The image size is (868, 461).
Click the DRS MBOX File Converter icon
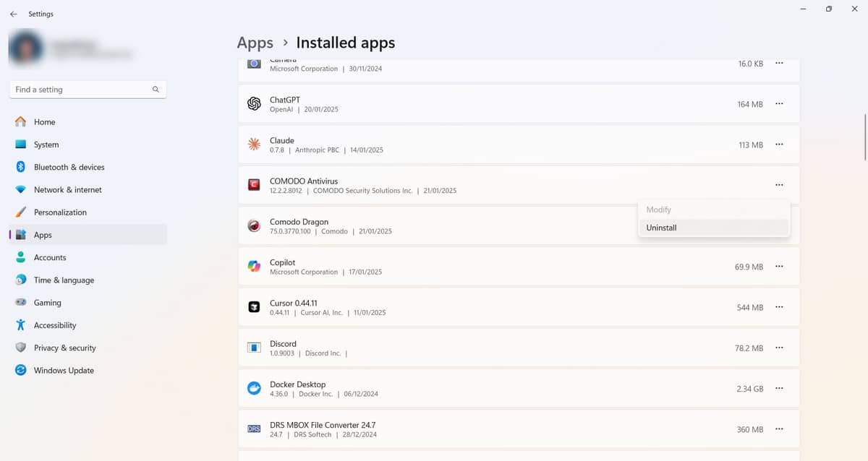[254, 429]
